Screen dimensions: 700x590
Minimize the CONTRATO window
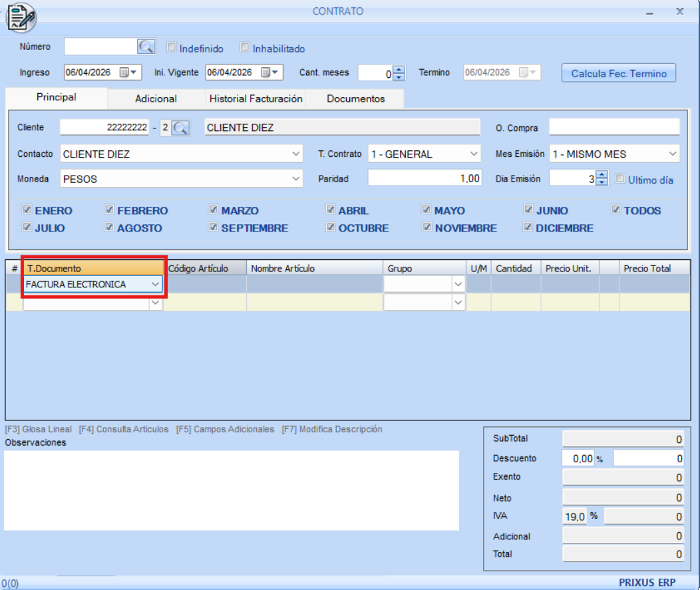[649, 13]
